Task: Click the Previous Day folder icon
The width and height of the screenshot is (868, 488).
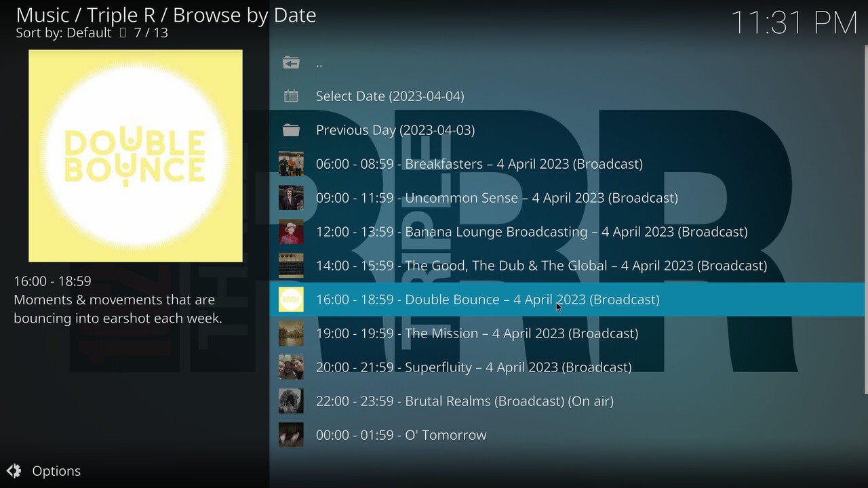Action: point(291,130)
